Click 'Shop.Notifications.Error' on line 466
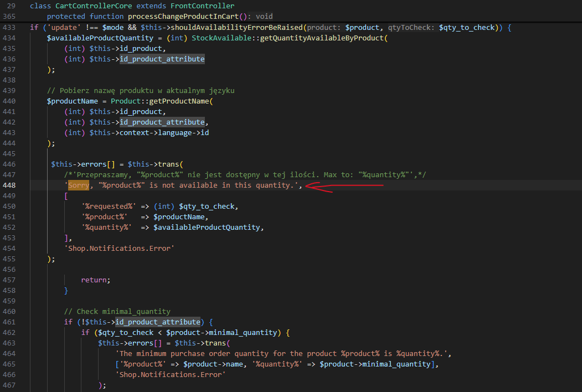The height and width of the screenshot is (392, 582). (x=171, y=374)
